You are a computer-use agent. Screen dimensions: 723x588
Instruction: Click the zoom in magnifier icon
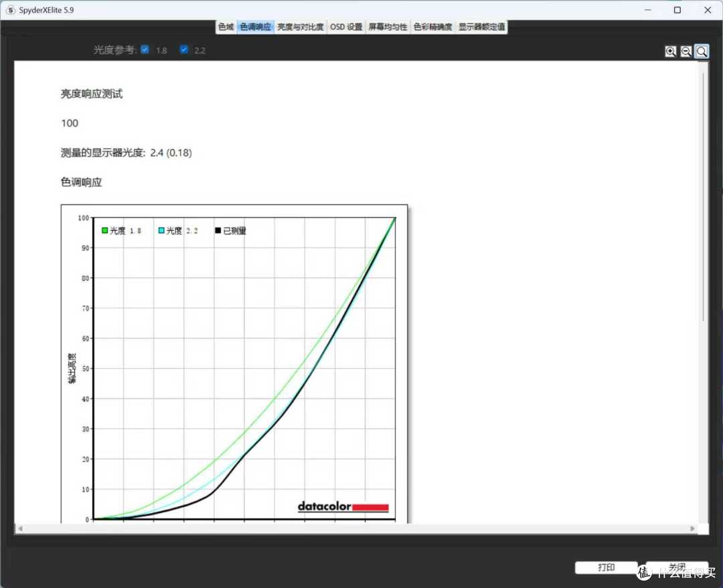(670, 51)
